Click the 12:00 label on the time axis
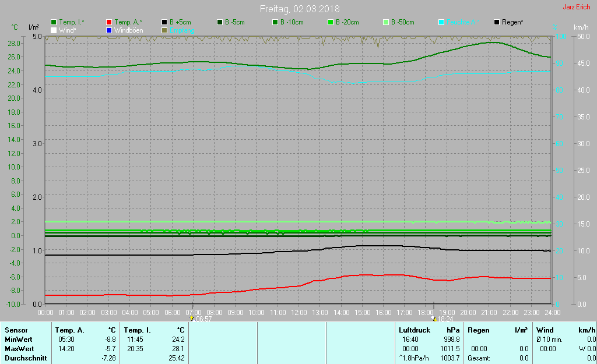 tap(299, 313)
